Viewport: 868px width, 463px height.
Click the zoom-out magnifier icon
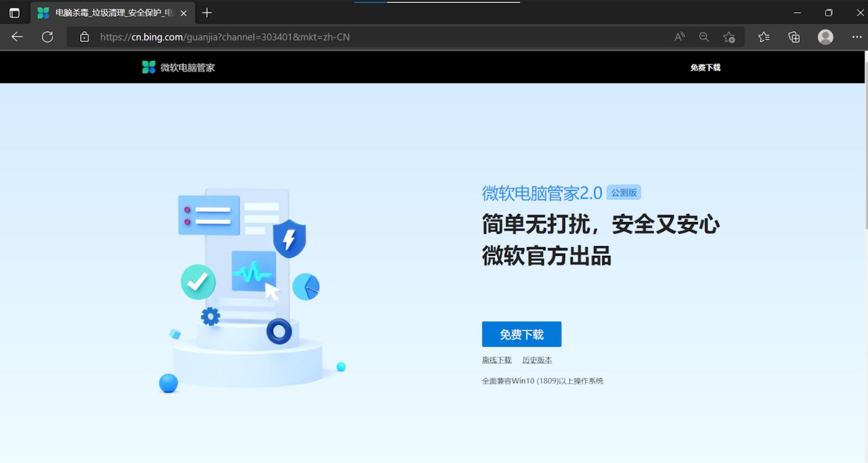click(x=703, y=37)
